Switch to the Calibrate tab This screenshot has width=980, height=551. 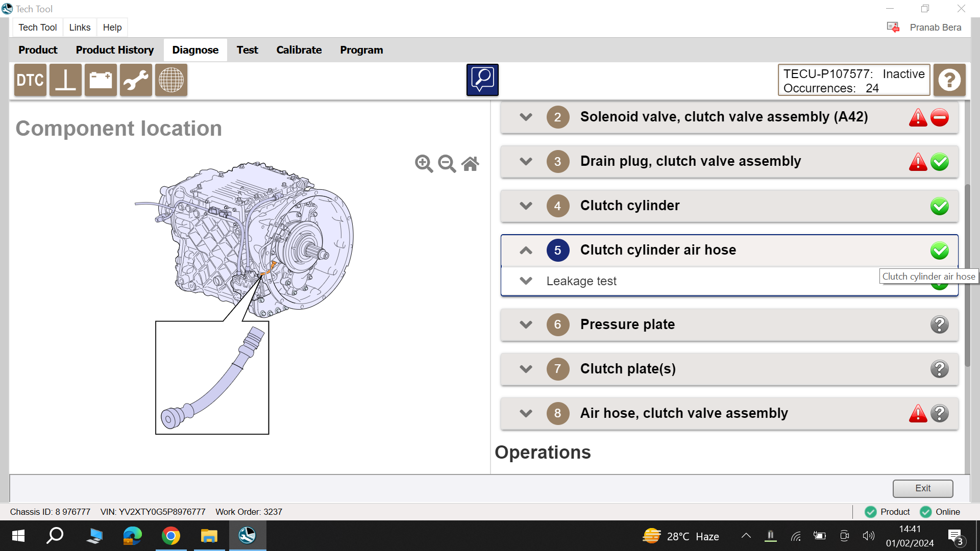299,50
